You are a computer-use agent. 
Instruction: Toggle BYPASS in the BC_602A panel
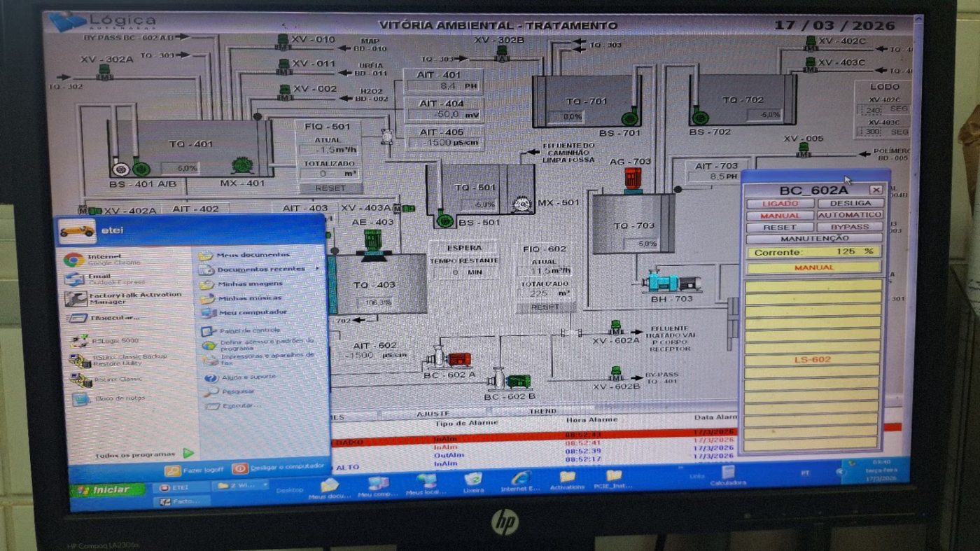click(850, 227)
